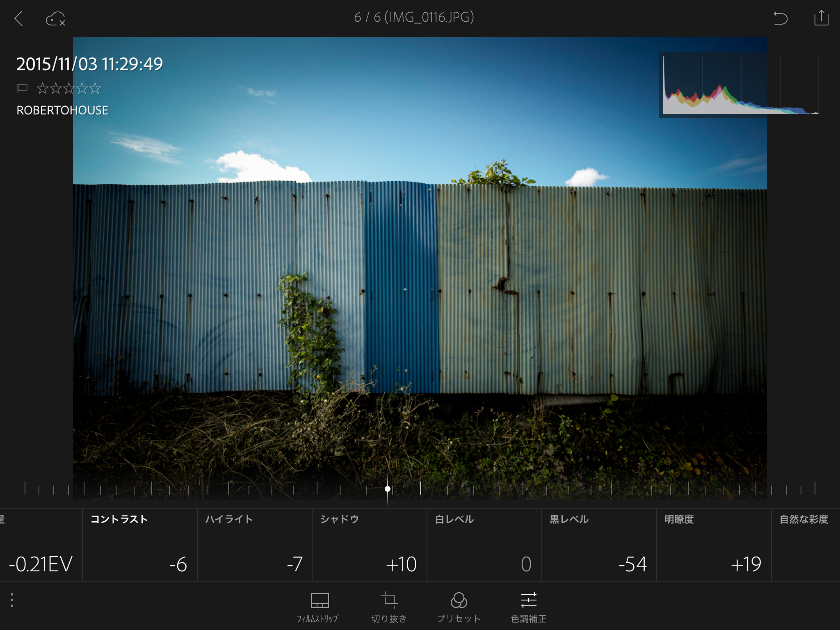Open the share export icon

pos(821,18)
